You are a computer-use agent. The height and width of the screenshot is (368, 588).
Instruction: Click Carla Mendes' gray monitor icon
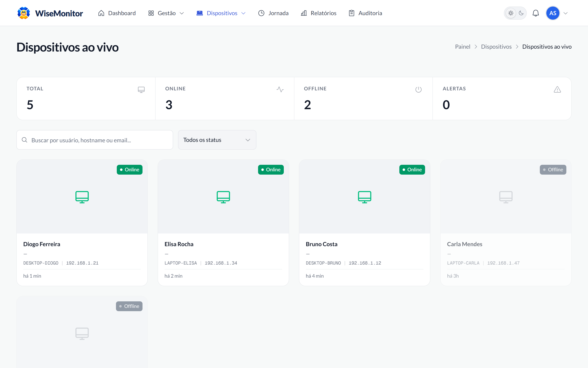pyautogui.click(x=506, y=197)
